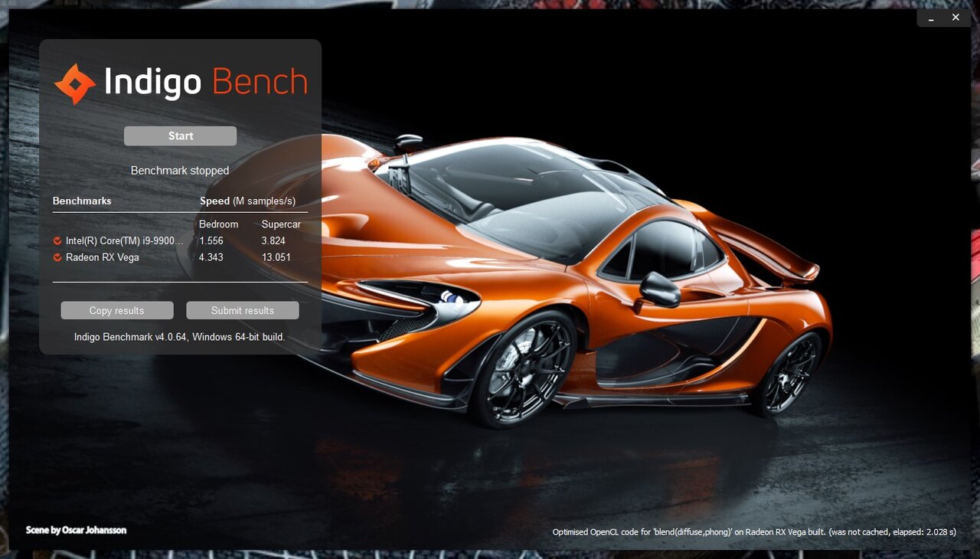Copy results to clipboard
Viewport: 980px width, 559px height.
coord(117,310)
